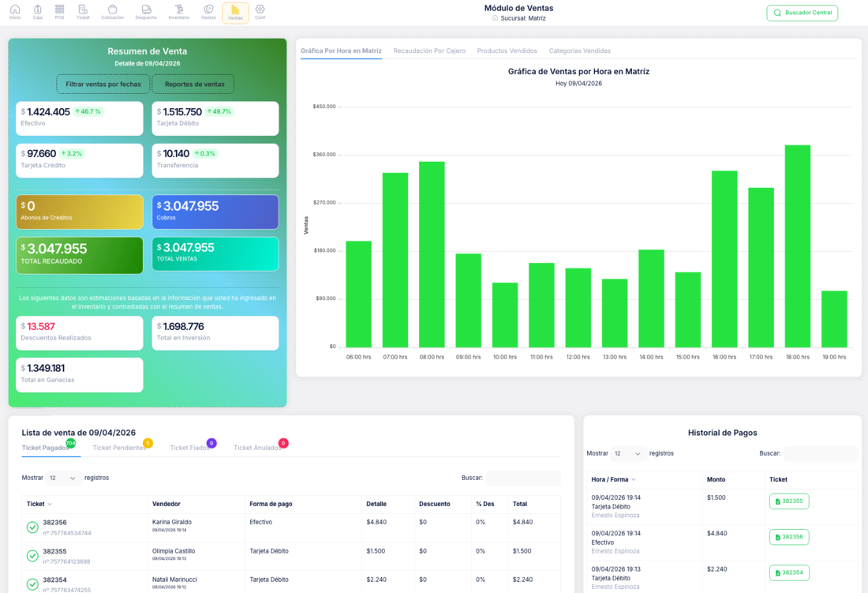The image size is (868, 593).
Task: Go to Inicio in the top navigation
Action: [x=15, y=12]
